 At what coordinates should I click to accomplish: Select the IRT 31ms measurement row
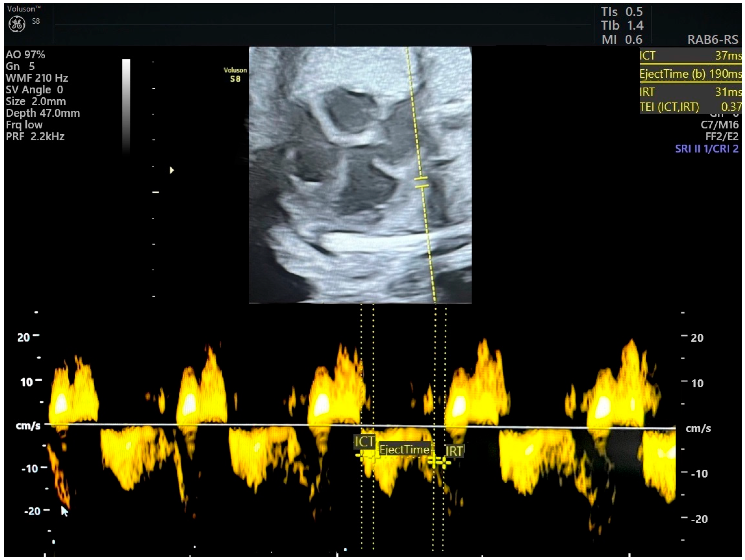tap(690, 92)
